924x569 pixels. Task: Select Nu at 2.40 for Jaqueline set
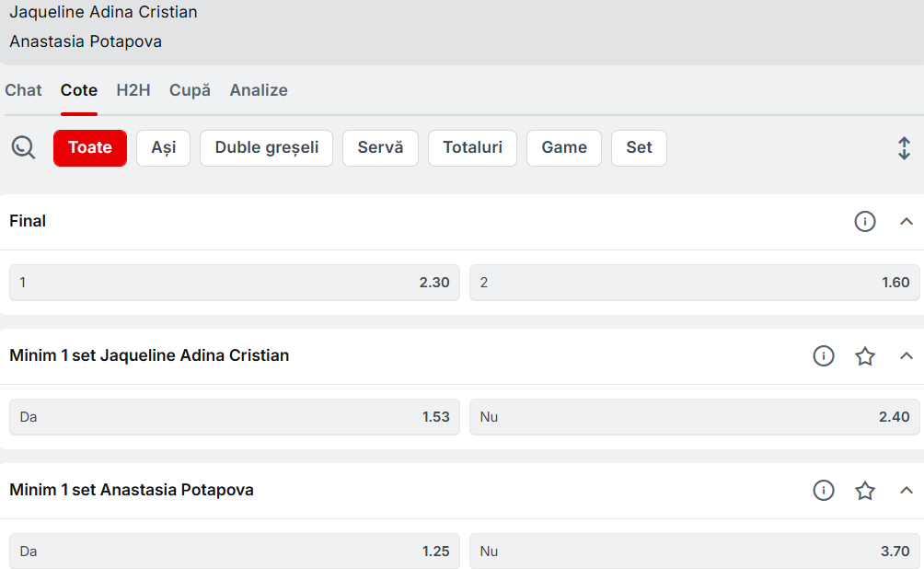[x=695, y=417]
